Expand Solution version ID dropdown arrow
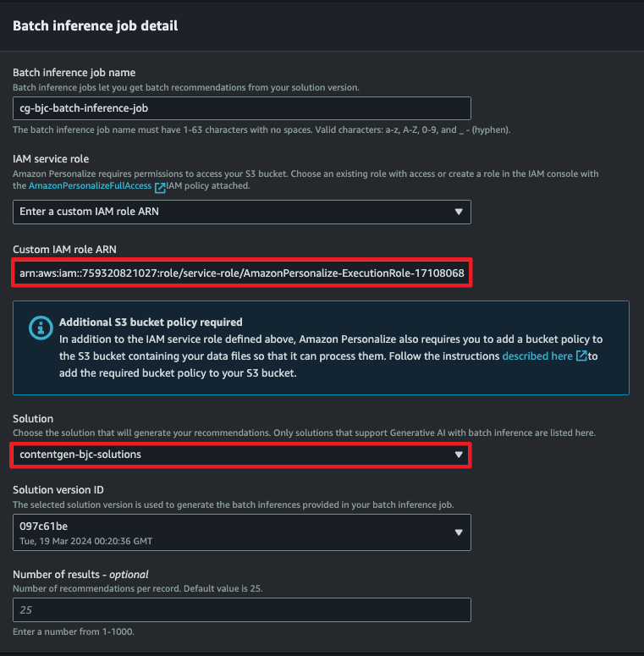The image size is (644, 656). point(459,532)
